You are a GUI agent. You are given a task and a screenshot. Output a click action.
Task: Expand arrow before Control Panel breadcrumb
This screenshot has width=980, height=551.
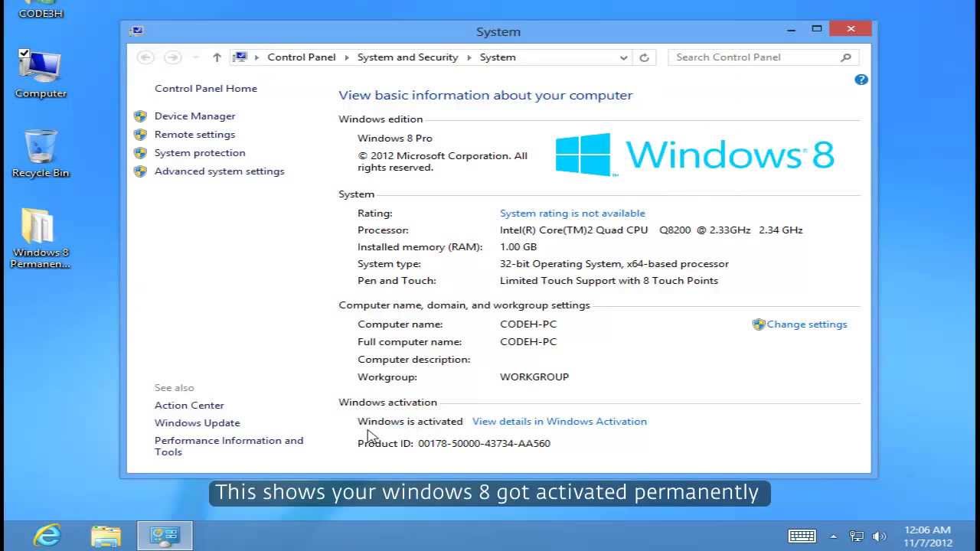pos(257,57)
